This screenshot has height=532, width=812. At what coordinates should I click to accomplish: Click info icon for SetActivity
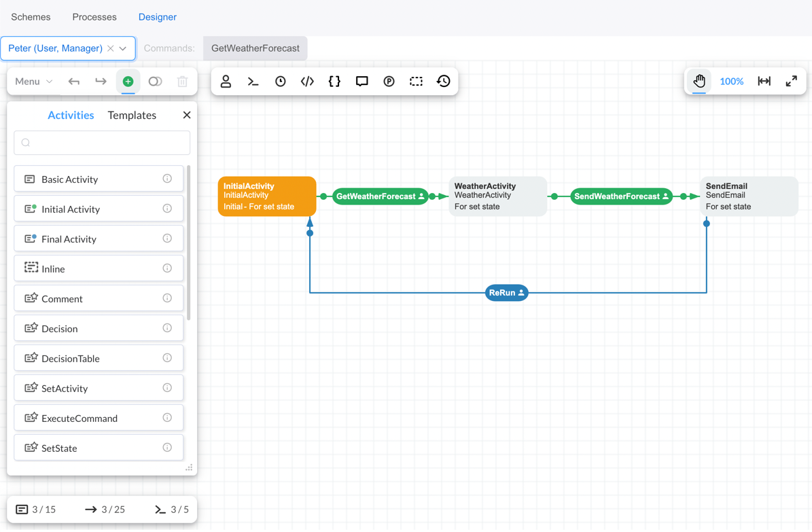click(x=167, y=388)
